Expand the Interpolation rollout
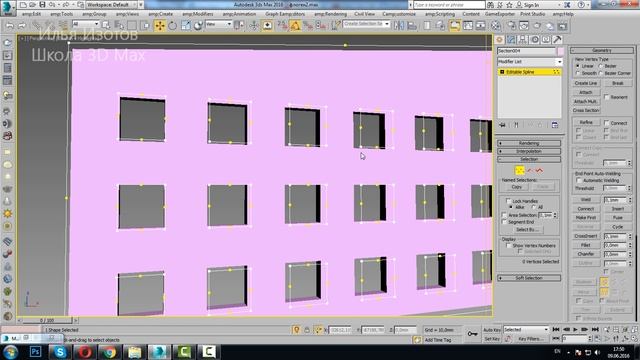This screenshot has width=640, height=360. click(x=529, y=151)
